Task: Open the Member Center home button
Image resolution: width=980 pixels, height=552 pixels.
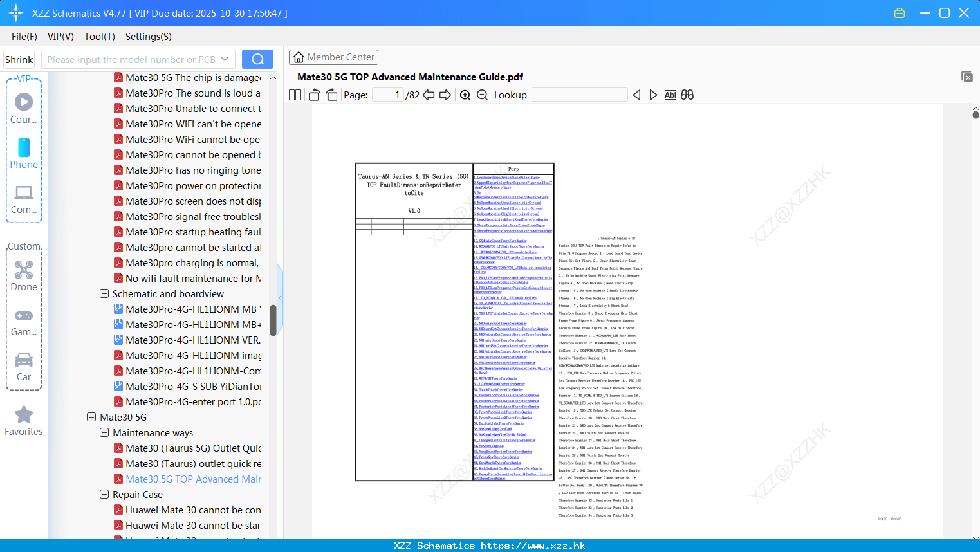Action: coord(333,57)
